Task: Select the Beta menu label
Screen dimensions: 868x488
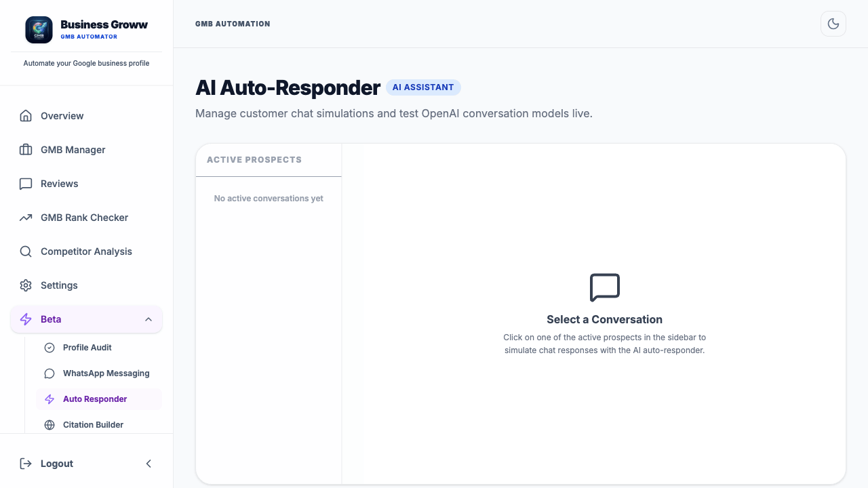Action: click(x=51, y=319)
